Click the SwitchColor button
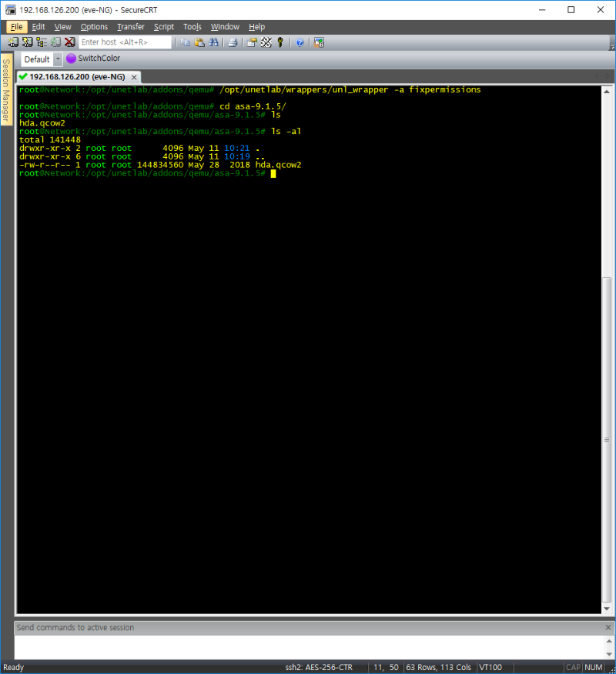The height and width of the screenshot is (674, 616). point(93,59)
